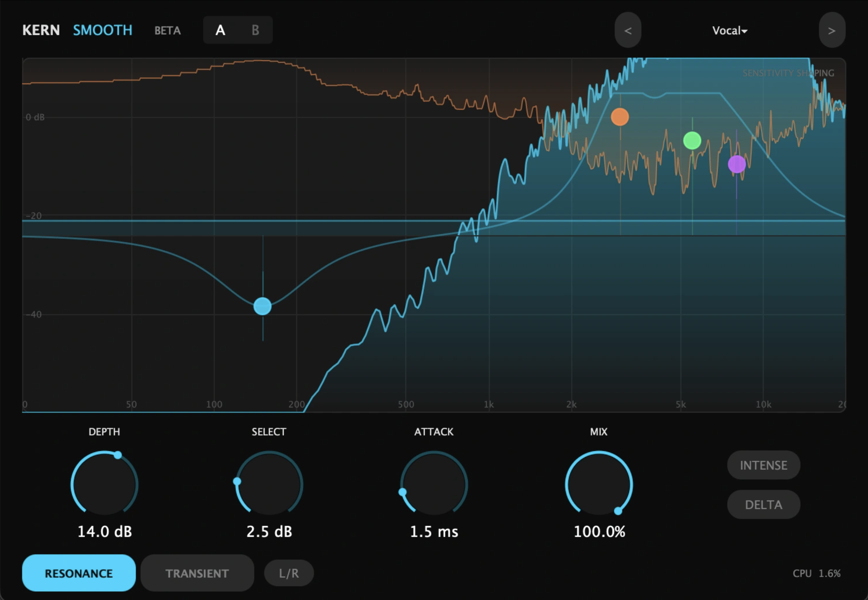Click the Sensitivity Shaping label
The image size is (868, 600).
point(788,73)
